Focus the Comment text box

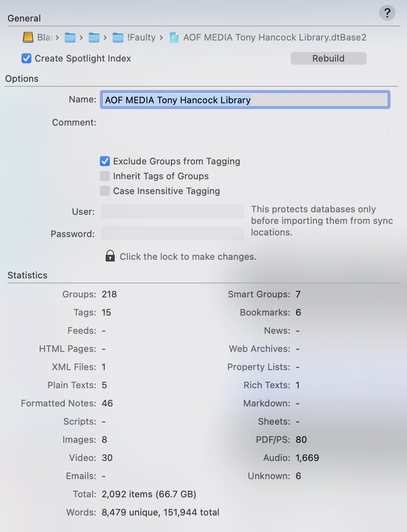coord(245,131)
